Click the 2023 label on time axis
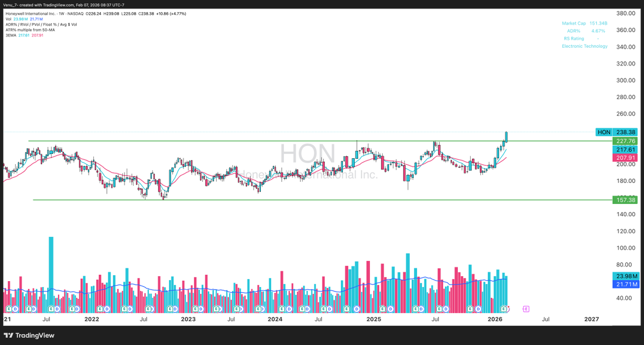This screenshot has width=644, height=345. click(x=188, y=319)
